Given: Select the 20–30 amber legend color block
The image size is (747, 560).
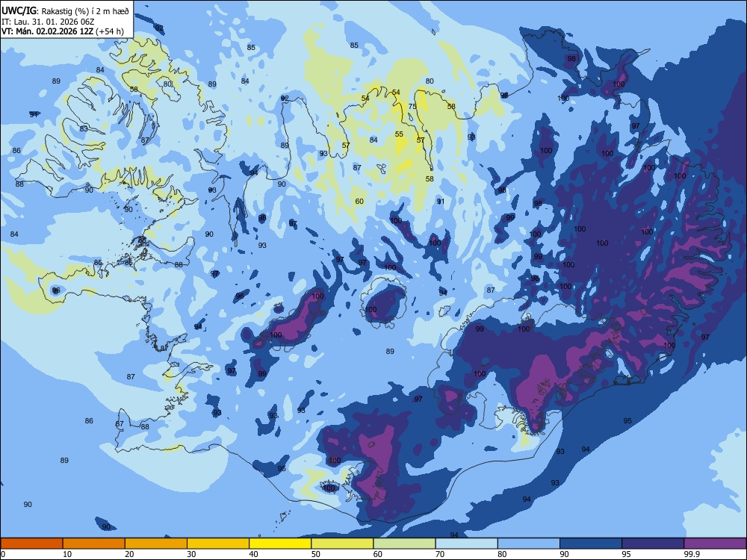Looking at the screenshot, I should pyautogui.click(x=156, y=544).
